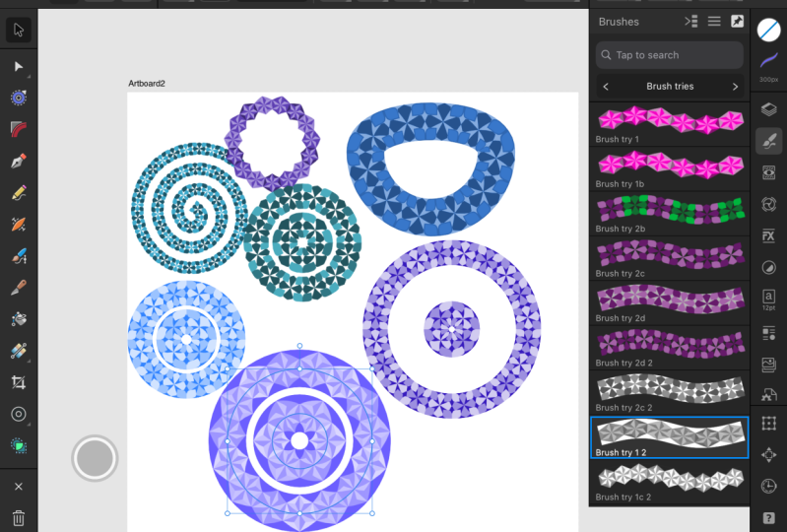This screenshot has width=787, height=532.
Task: Open the Symbols studio
Action: point(769,204)
